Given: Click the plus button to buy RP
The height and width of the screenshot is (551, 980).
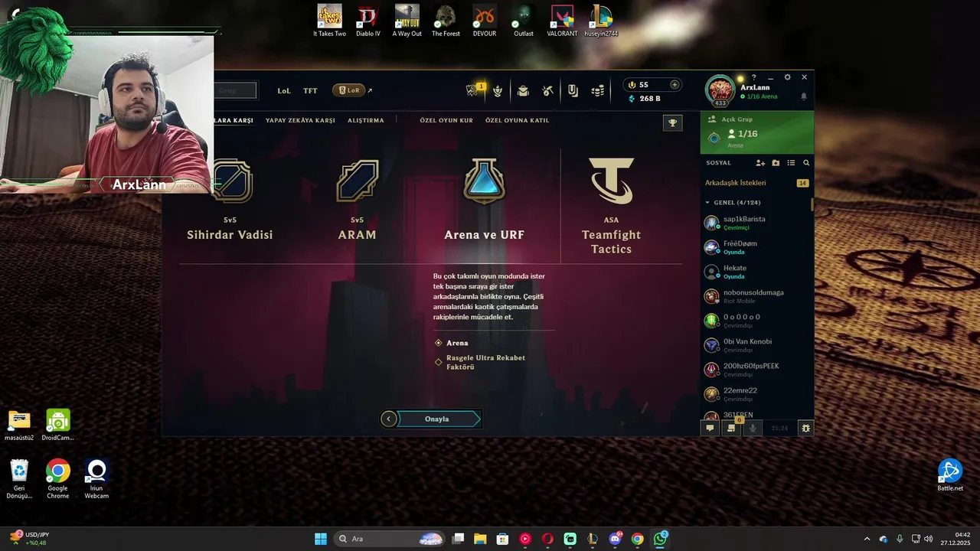Looking at the screenshot, I should tap(675, 85).
